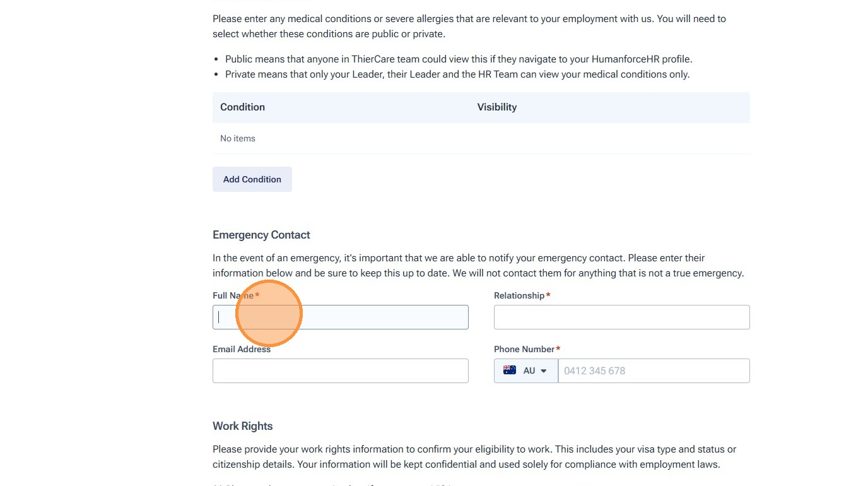Click the Relationship field label

pyautogui.click(x=519, y=295)
